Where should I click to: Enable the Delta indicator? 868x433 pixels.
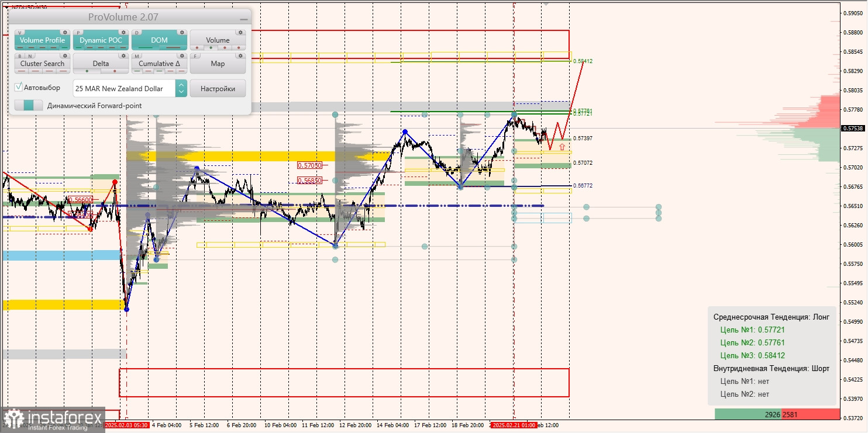click(x=101, y=64)
